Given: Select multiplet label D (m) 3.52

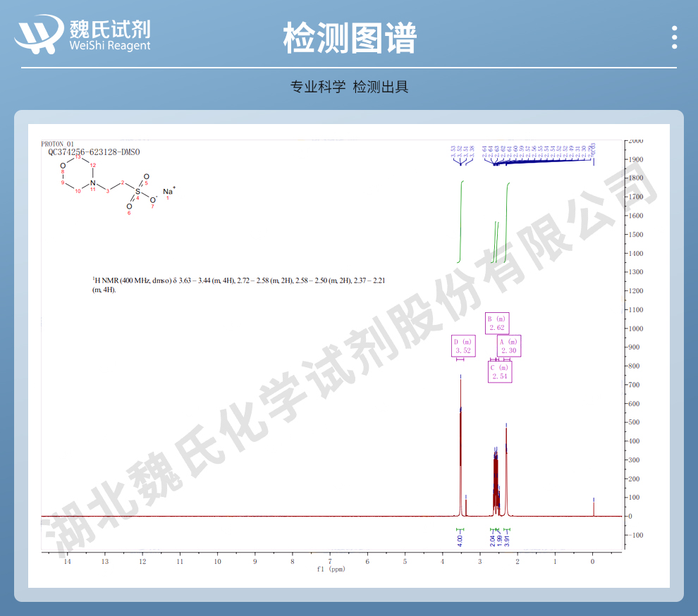Looking at the screenshot, I should 463,346.
